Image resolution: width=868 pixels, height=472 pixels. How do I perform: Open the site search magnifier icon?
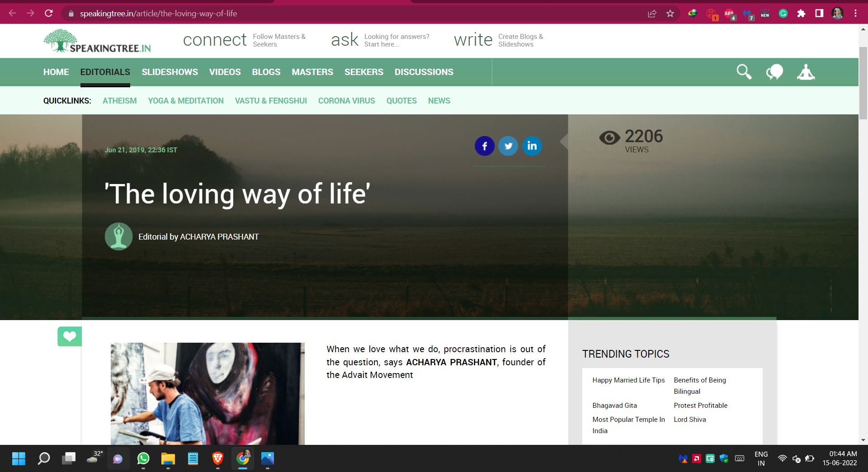[x=744, y=72]
